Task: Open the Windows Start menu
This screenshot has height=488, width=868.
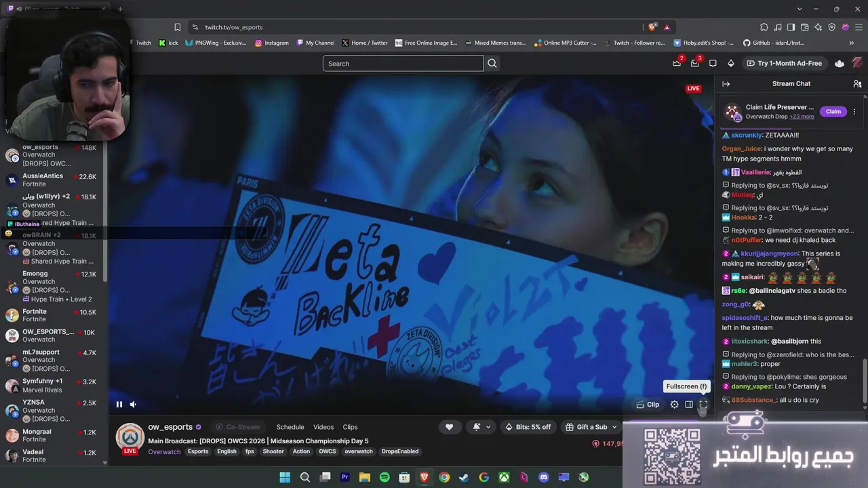Action: pyautogui.click(x=285, y=477)
